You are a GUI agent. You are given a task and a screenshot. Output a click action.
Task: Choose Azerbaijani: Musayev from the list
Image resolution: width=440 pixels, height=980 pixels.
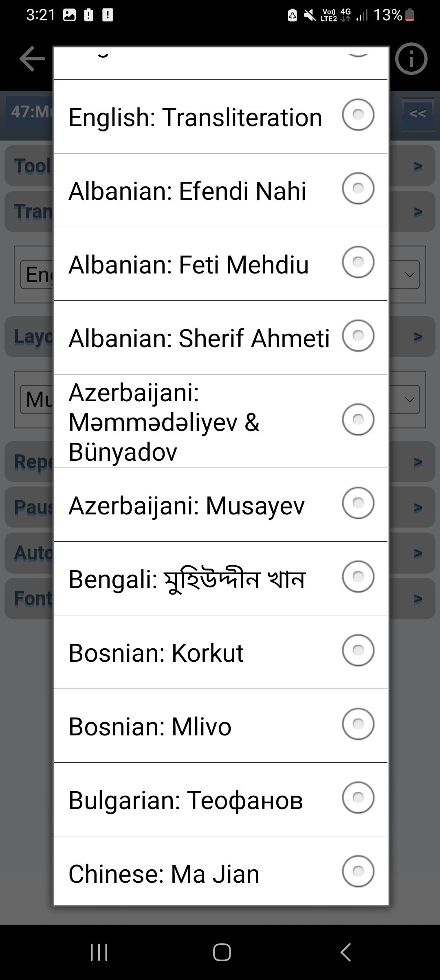pyautogui.click(x=221, y=505)
